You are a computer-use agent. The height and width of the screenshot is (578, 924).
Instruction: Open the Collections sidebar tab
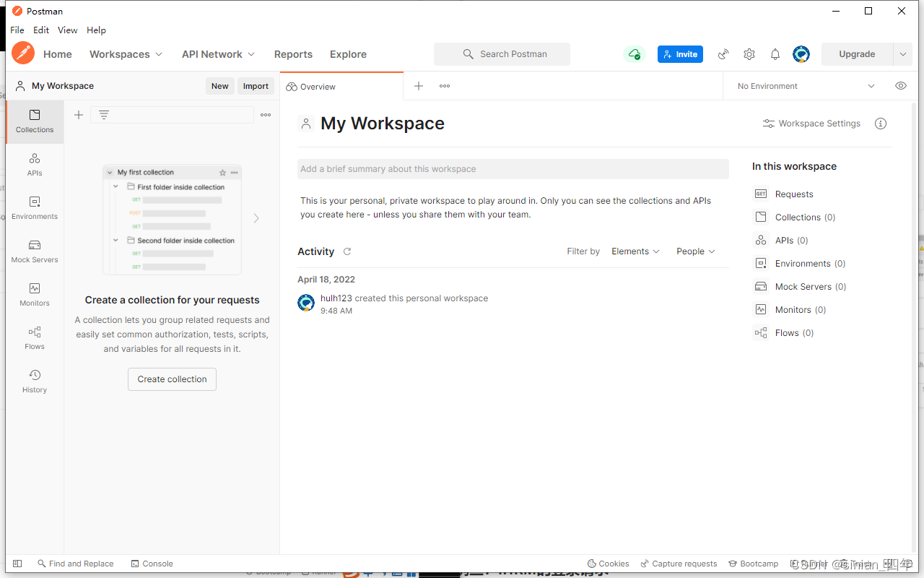point(35,121)
